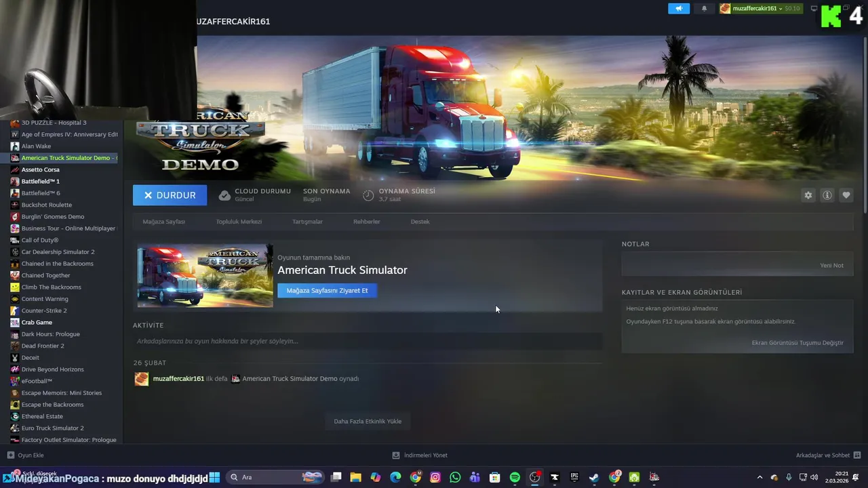Image resolution: width=868 pixels, height=488 pixels.
Task: Click the Oyun Ekle plus icon
Action: click(10, 455)
